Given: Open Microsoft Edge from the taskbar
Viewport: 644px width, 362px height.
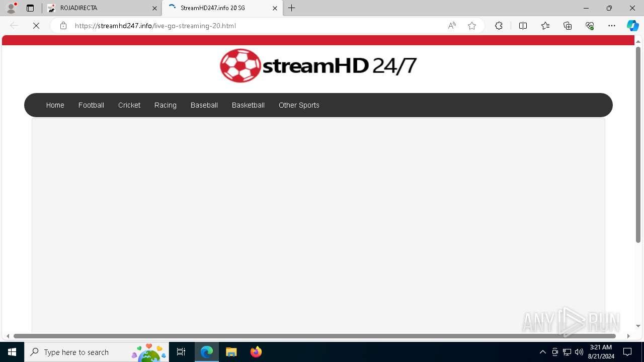Looking at the screenshot, I should click(x=207, y=352).
